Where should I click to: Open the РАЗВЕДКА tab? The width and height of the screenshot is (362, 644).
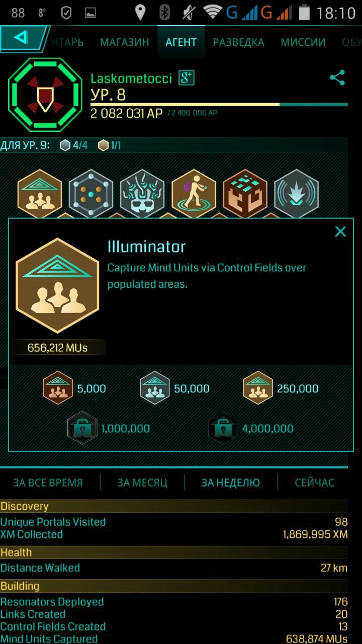238,42
